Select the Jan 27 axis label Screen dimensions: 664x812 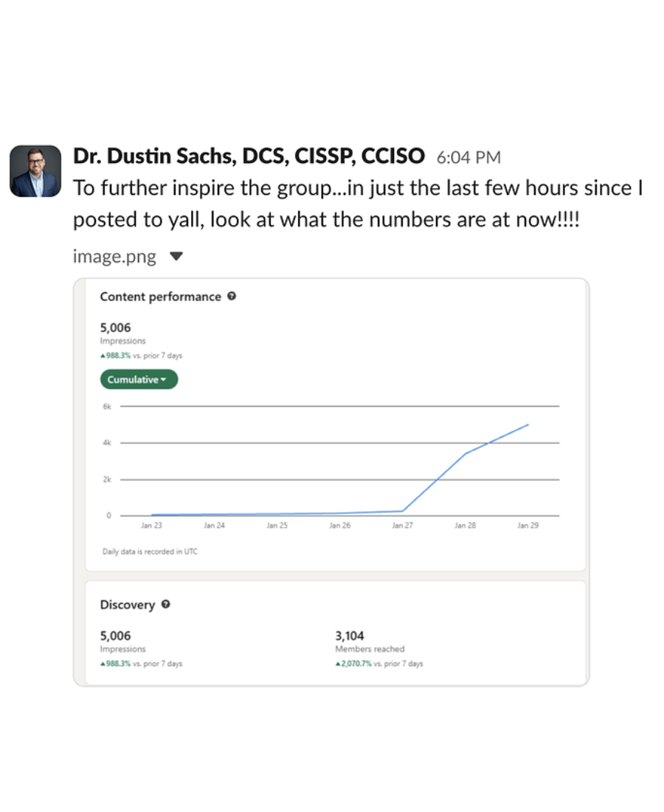tap(402, 526)
